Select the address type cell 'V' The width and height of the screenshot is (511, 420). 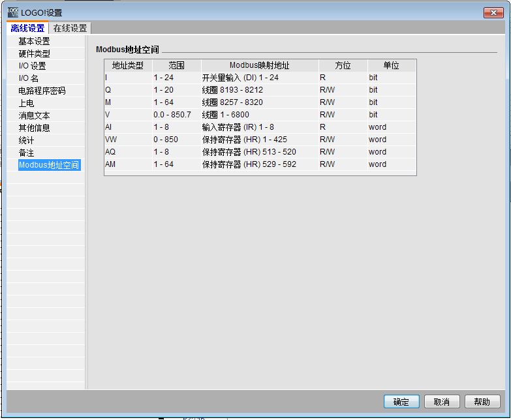128,115
